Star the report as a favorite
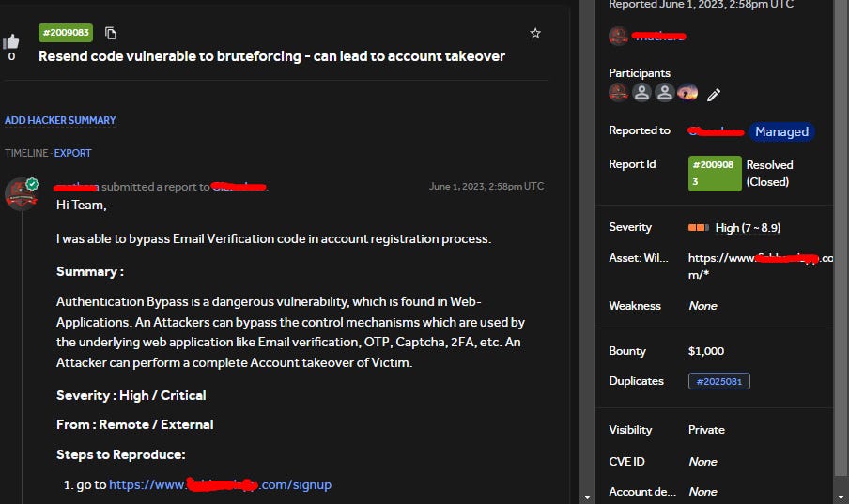Image resolution: width=849 pixels, height=504 pixels. tap(535, 33)
